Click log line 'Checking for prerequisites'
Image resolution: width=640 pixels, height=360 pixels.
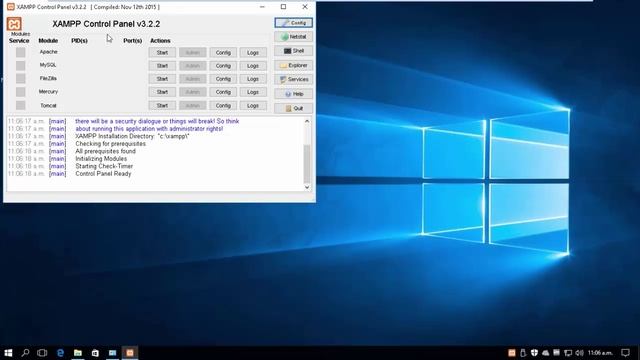(111, 144)
